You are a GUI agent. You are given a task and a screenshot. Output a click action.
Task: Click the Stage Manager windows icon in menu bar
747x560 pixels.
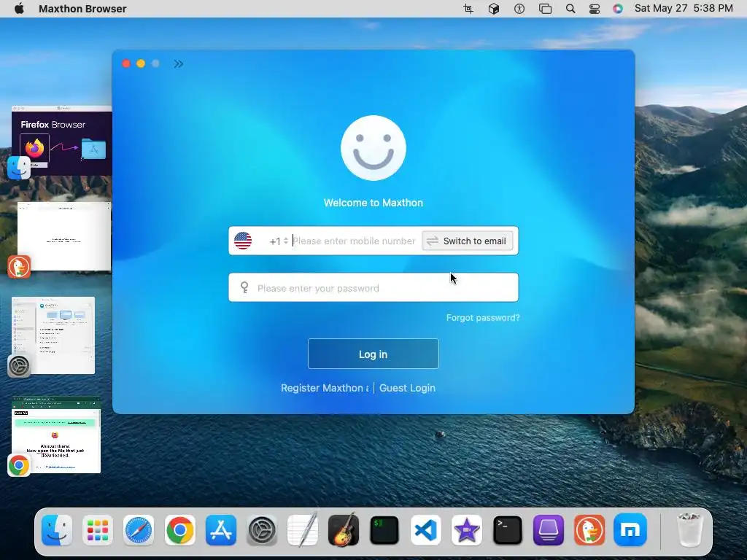545,9
